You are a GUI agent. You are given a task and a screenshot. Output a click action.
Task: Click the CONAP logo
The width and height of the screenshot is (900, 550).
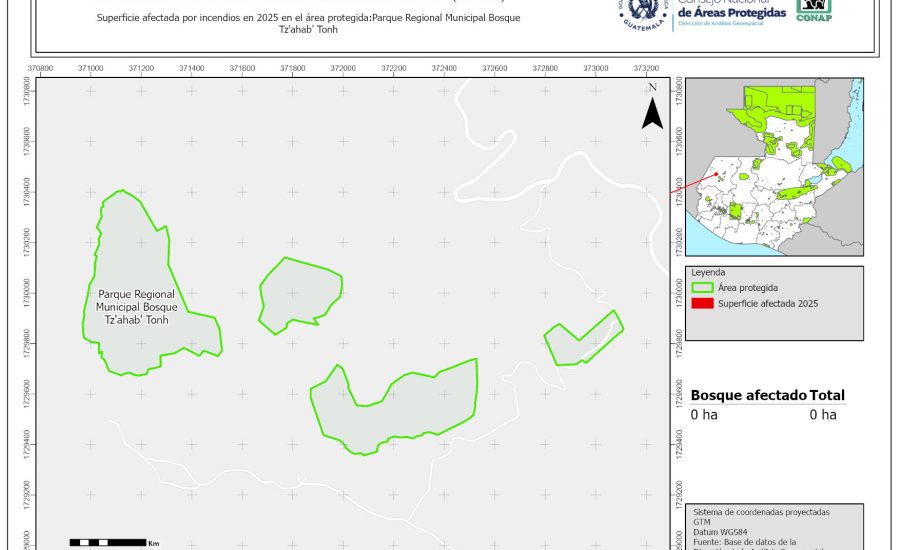click(812, 10)
